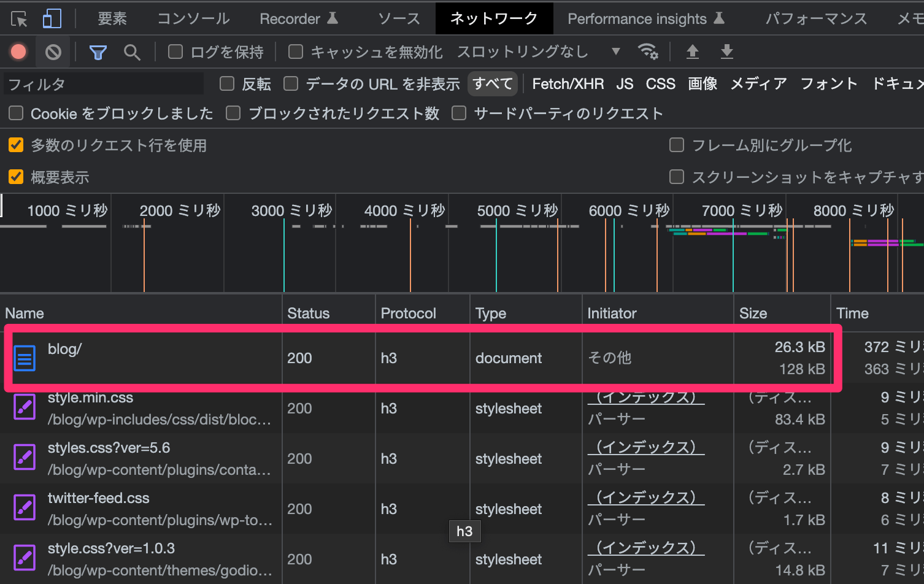Click the stylesheet icon for style.min.css
The height and width of the screenshot is (584, 924).
[25, 408]
